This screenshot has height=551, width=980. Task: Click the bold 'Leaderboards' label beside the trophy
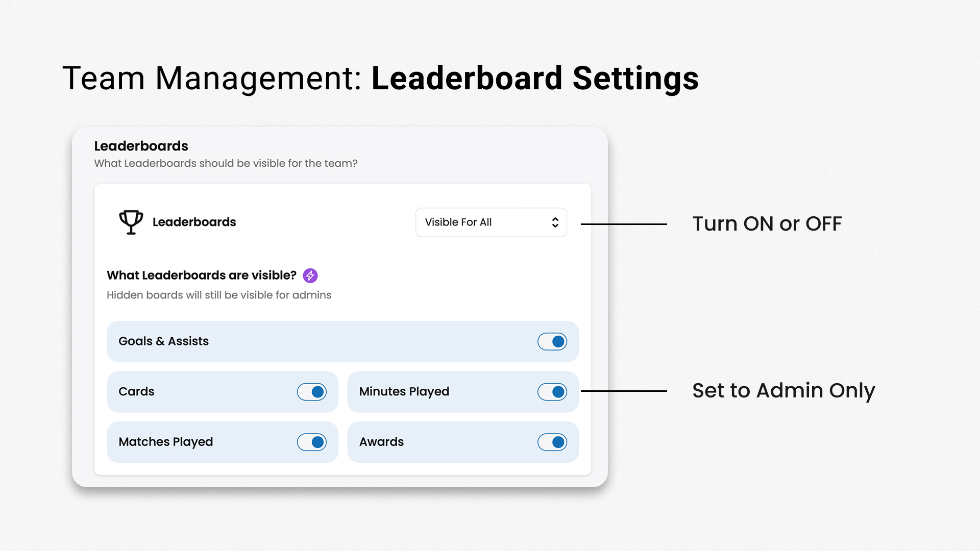coord(194,222)
